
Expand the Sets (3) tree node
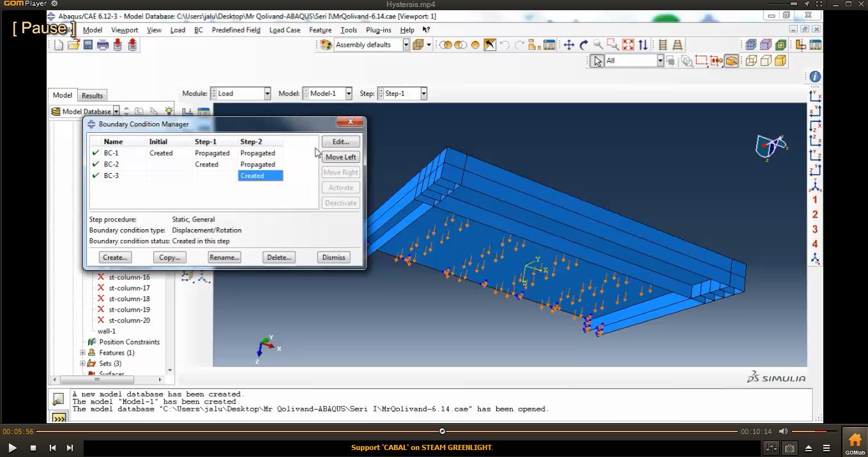click(82, 363)
